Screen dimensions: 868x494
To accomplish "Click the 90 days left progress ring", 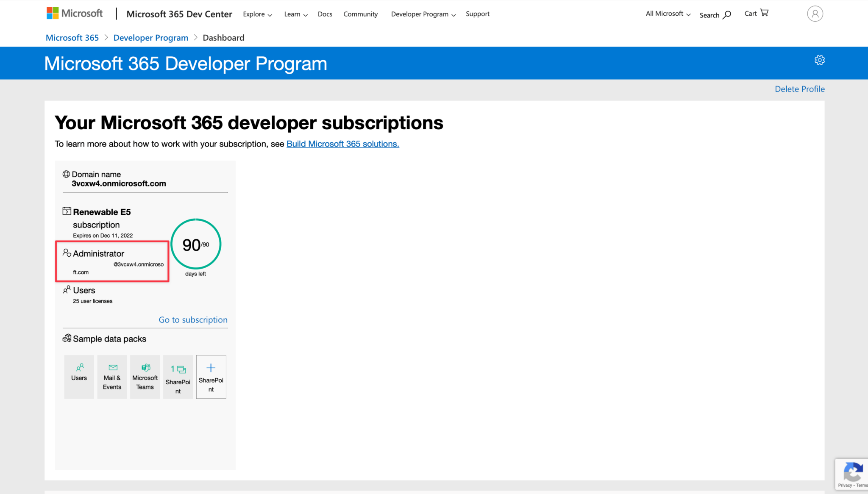I will [196, 244].
